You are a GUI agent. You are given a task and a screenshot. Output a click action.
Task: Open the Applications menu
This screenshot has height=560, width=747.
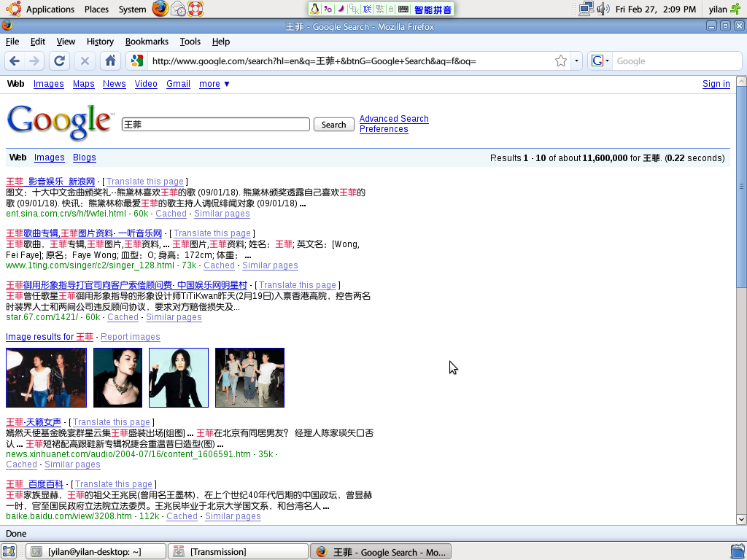click(50, 9)
